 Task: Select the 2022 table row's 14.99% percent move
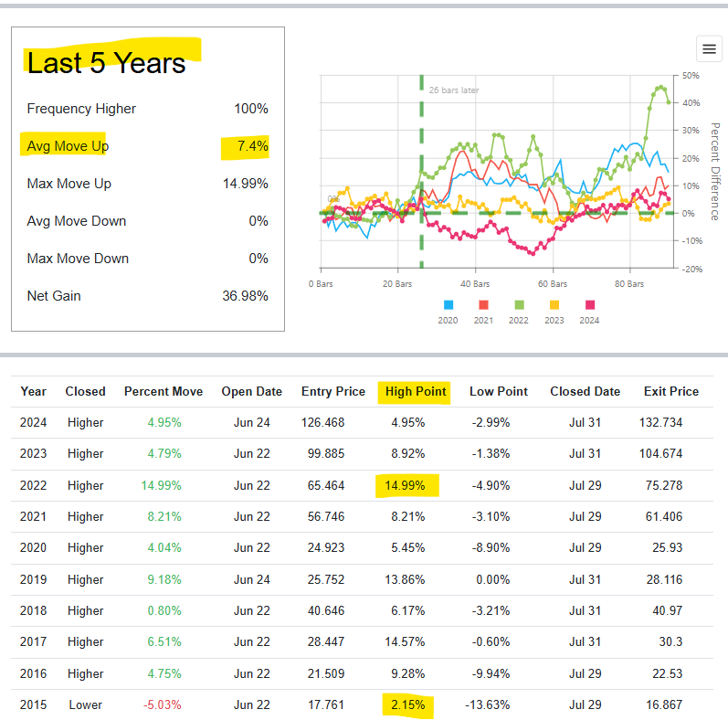tap(162, 485)
